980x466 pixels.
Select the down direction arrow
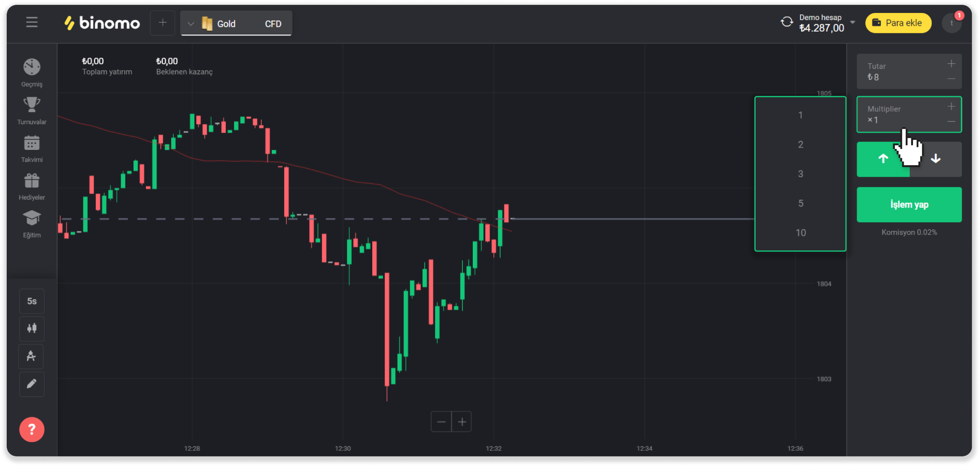(x=935, y=159)
